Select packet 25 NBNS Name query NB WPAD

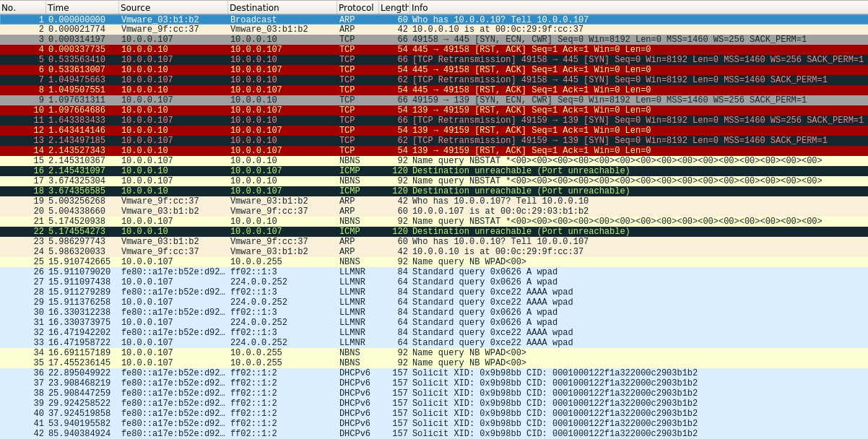coord(434,262)
